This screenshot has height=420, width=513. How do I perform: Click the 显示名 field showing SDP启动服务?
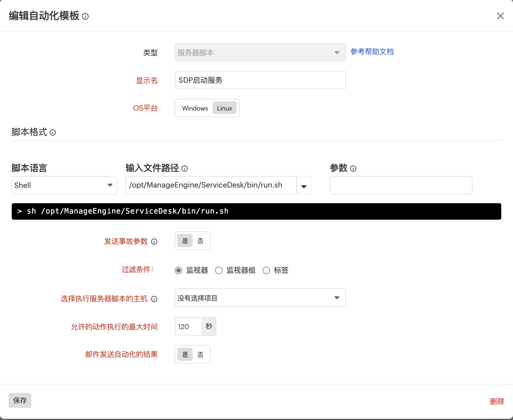(x=260, y=80)
